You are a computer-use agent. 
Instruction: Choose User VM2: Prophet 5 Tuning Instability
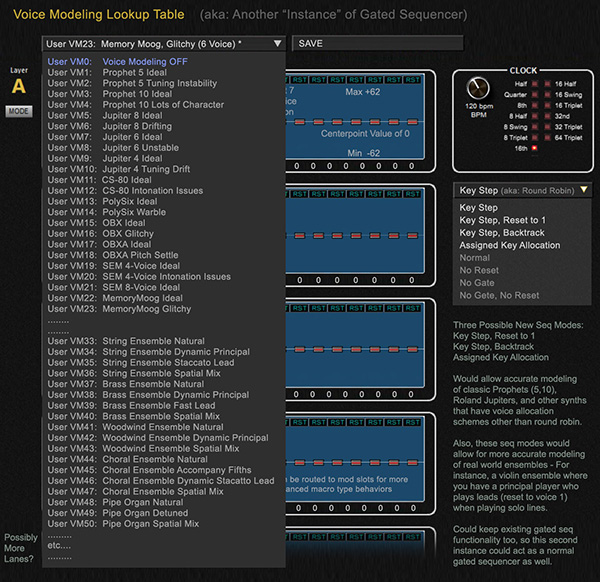(x=132, y=83)
